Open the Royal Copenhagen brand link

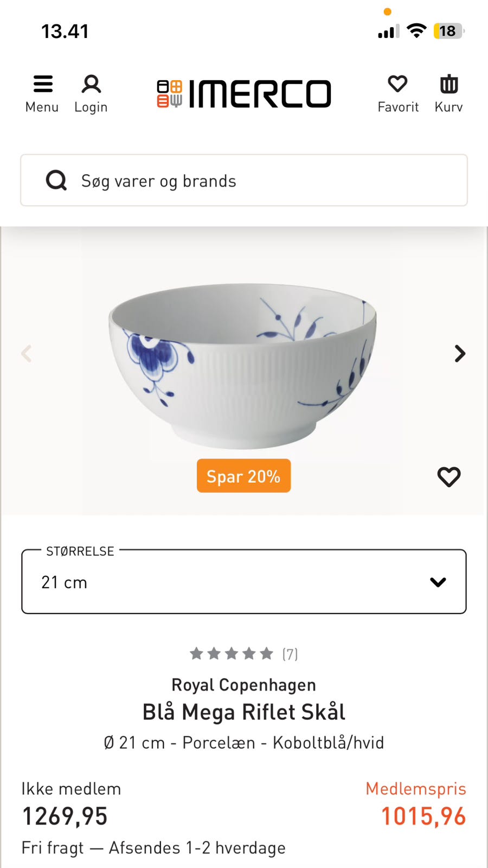pyautogui.click(x=243, y=685)
